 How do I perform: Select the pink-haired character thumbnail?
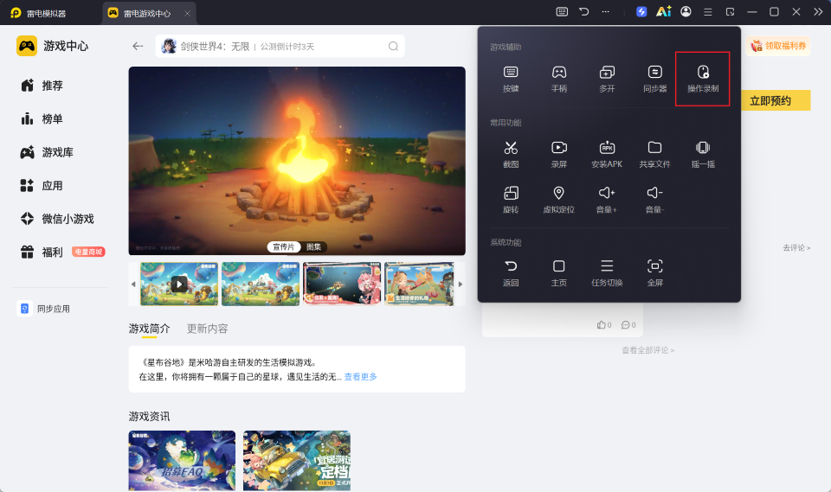pyautogui.click(x=342, y=284)
